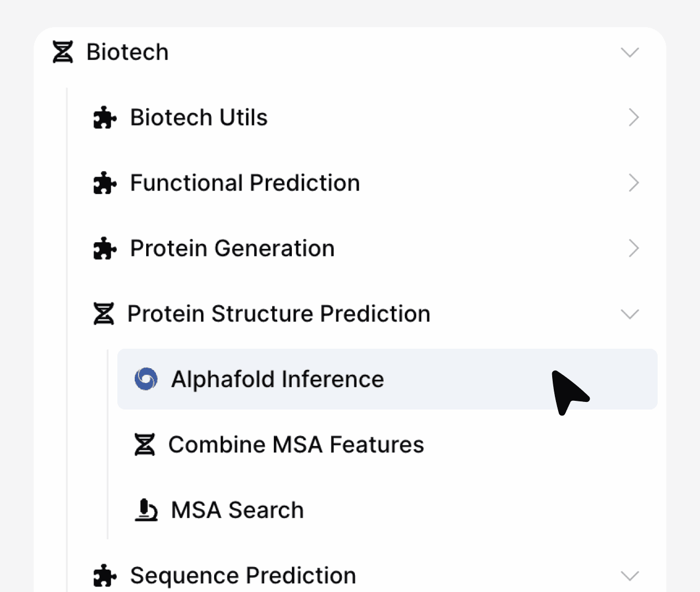Collapse the Biotech category chevron
This screenshot has width=700, height=592.
coord(630,52)
